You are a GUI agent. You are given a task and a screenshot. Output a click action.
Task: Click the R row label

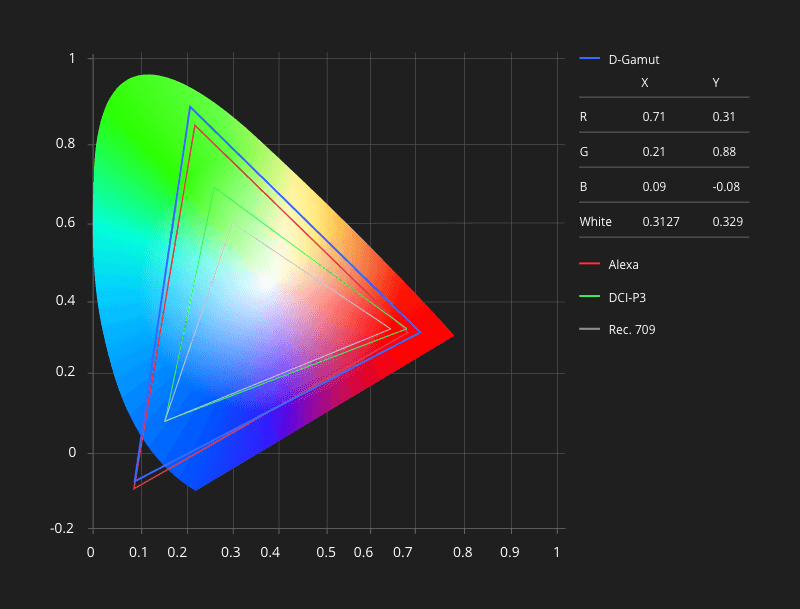click(583, 117)
